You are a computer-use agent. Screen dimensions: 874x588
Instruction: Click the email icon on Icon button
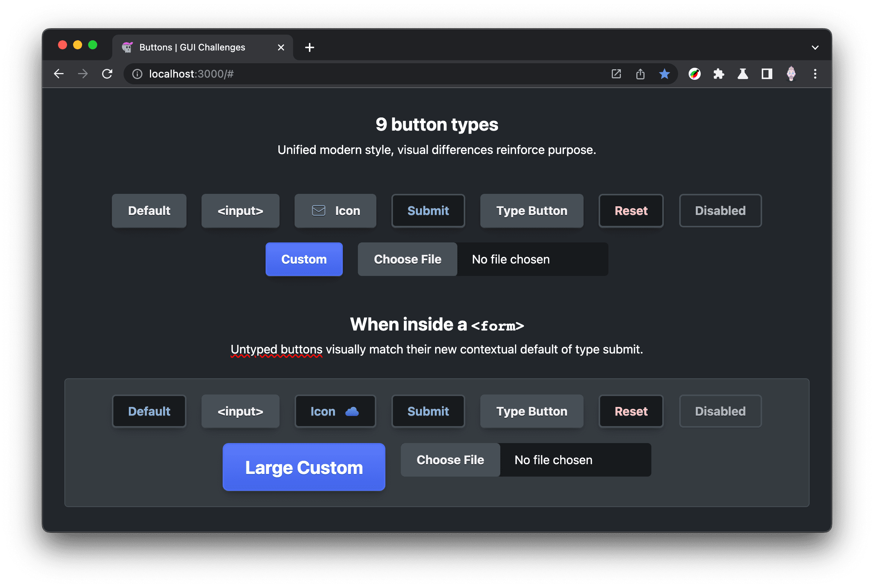click(x=317, y=211)
